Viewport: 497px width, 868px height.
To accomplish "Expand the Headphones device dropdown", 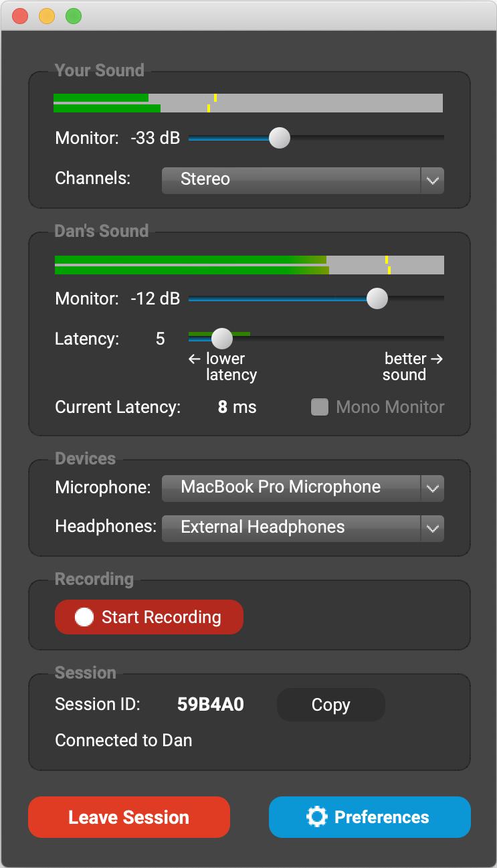I will tap(292, 528).
